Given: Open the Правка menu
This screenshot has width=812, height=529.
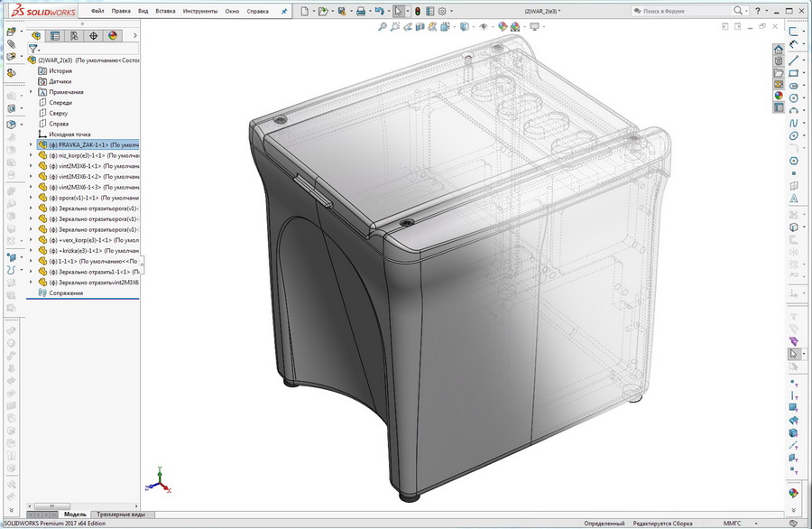Looking at the screenshot, I should (x=121, y=11).
